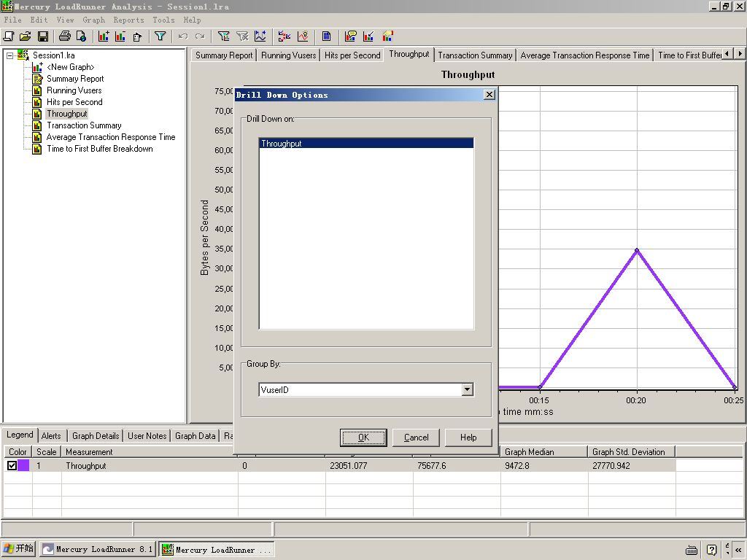Click the Hits per Second node icon
The height and width of the screenshot is (560, 747).
tap(37, 102)
